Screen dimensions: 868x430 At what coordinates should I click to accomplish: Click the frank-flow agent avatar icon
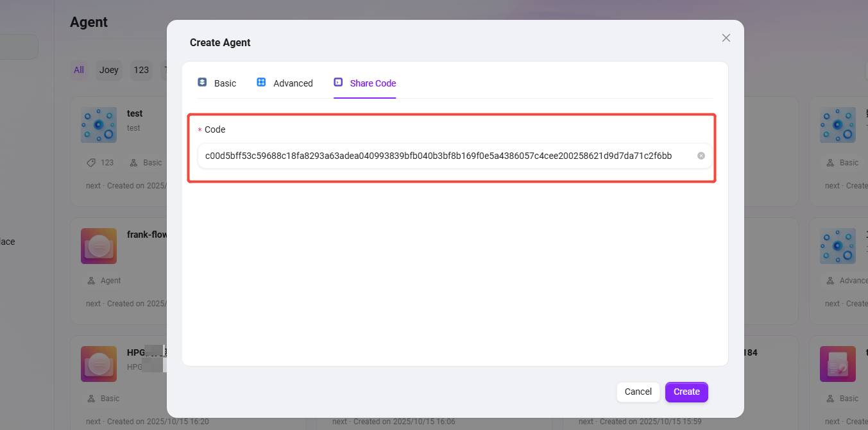coord(99,246)
